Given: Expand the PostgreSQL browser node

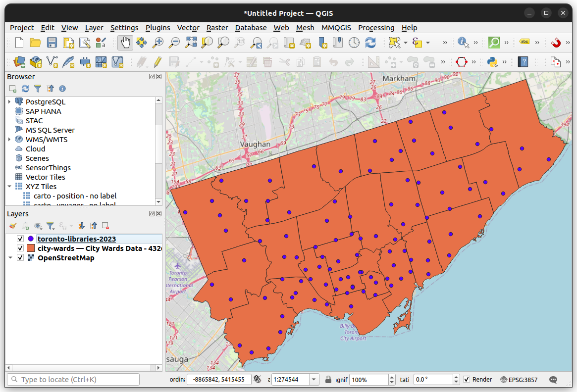Looking at the screenshot, I should [9, 102].
